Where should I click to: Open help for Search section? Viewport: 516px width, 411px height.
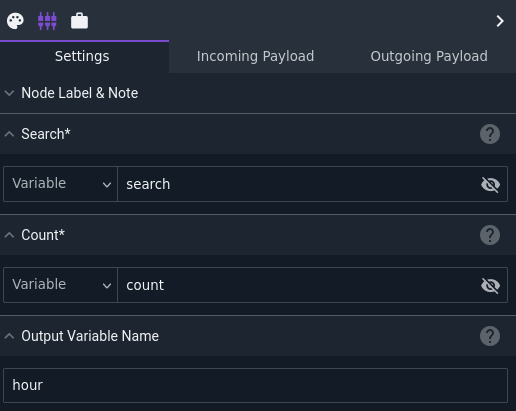coord(490,134)
